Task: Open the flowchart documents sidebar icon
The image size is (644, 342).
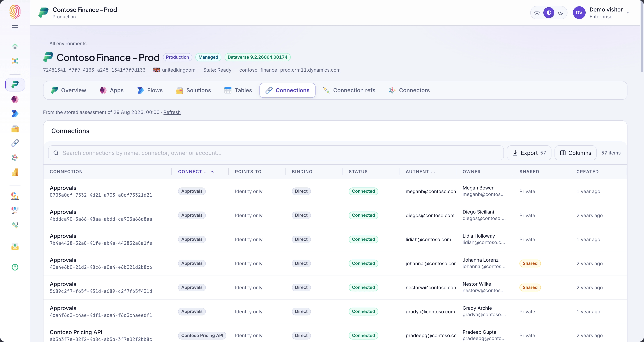Action: click(x=15, y=210)
